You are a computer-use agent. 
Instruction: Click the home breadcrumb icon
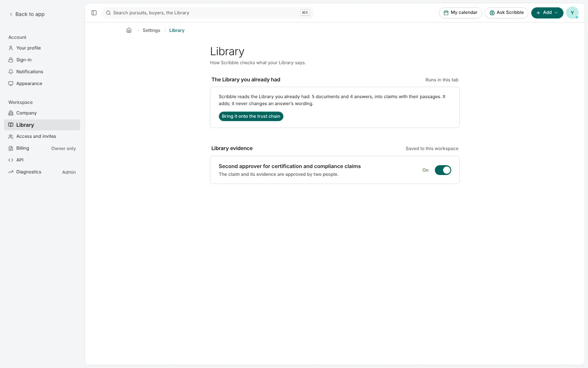(129, 30)
